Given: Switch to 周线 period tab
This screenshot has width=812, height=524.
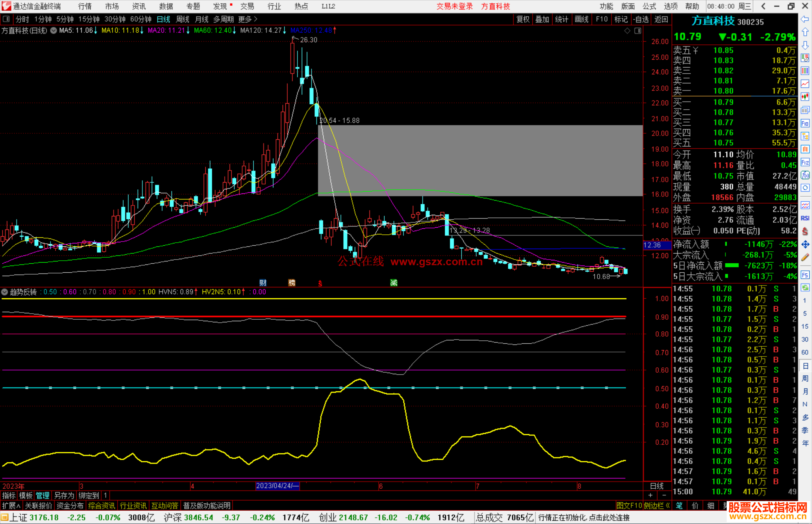Looking at the screenshot, I should click(183, 19).
